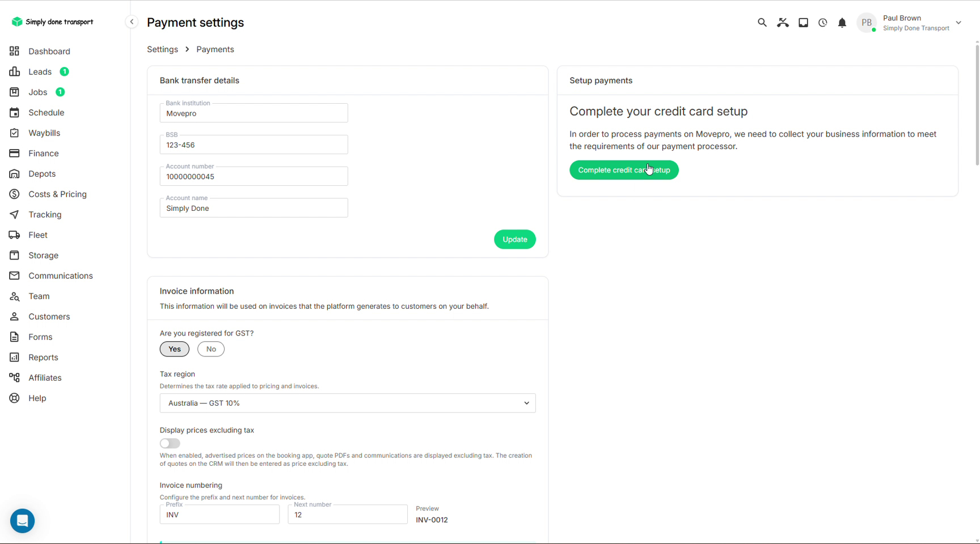Viewport: 980px width, 544px height.
Task: Select No for GST registration
Action: [x=211, y=349]
